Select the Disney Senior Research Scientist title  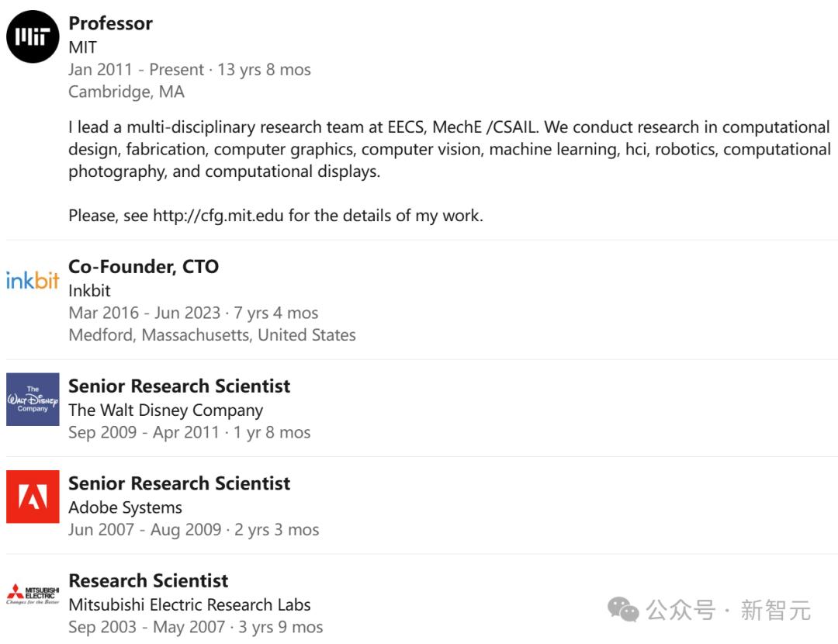pos(179,386)
